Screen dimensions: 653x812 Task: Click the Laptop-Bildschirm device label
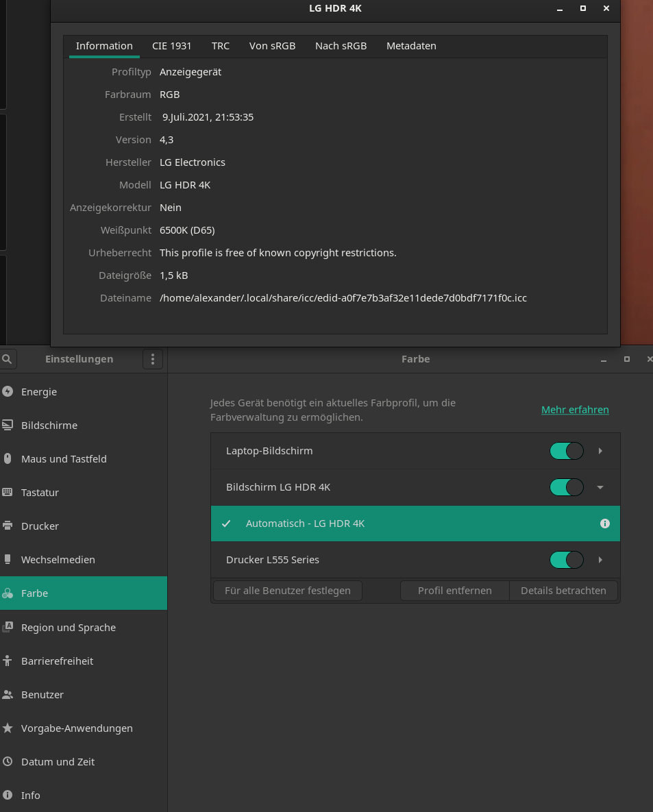pyautogui.click(x=269, y=451)
